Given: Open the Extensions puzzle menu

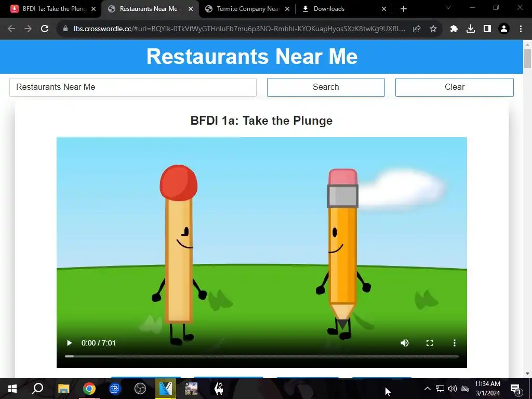Looking at the screenshot, I should (454, 29).
